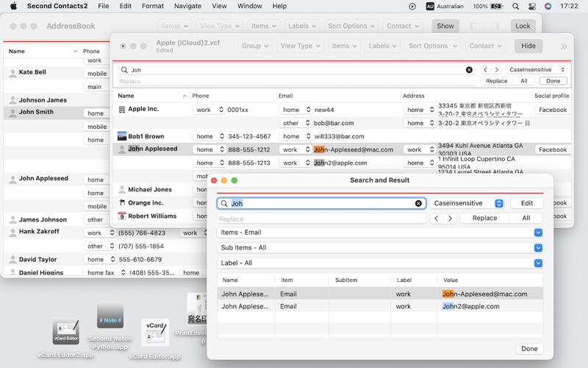This screenshot has width=588, height=368.
Task: Click the left sidebar toggle in AddressBook toolbar
Action: (x=473, y=26)
